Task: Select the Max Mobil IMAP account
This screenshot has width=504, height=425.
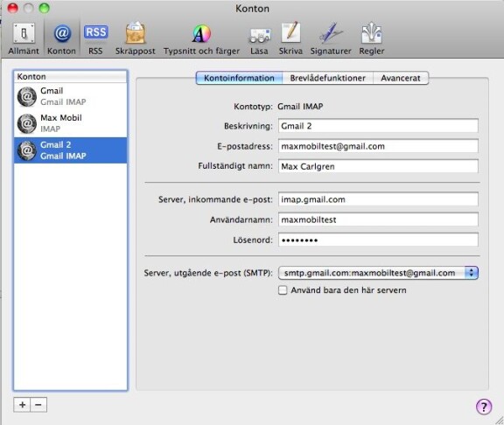Action: coord(70,123)
